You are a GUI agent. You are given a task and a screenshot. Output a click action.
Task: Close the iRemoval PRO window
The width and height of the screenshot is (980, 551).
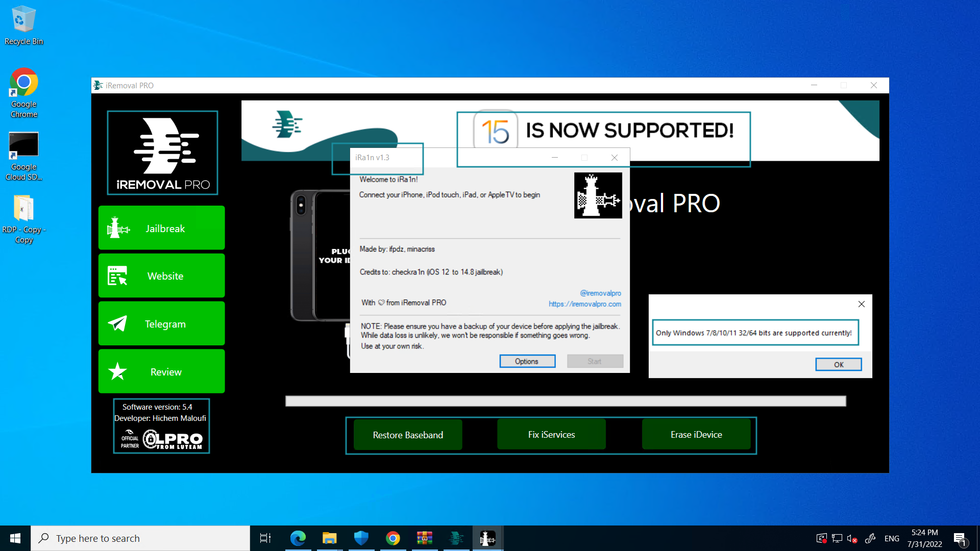(874, 85)
